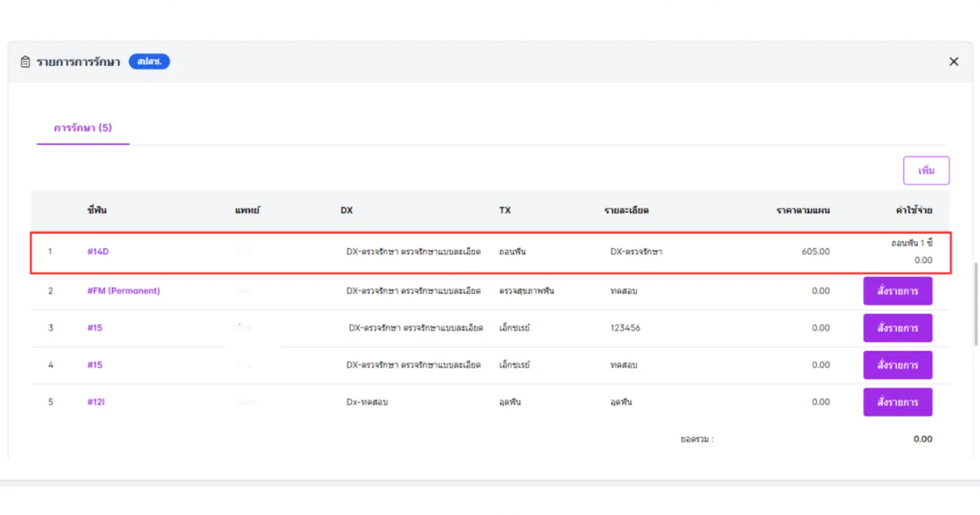Click สั่งรายการ for the #FM (Permanent) row
Image resolution: width=980 pixels, height=515 pixels.
[x=897, y=291]
